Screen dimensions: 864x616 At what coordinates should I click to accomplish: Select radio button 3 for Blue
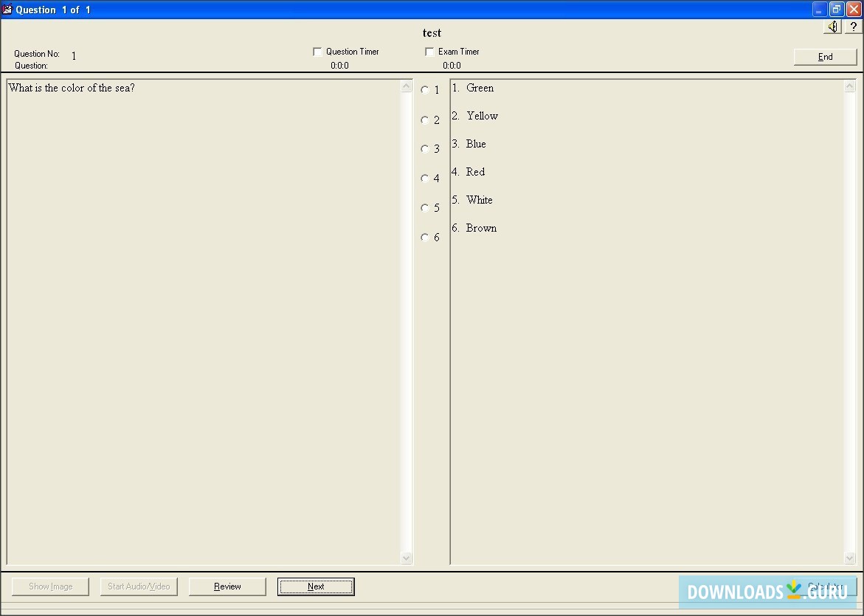click(x=425, y=149)
